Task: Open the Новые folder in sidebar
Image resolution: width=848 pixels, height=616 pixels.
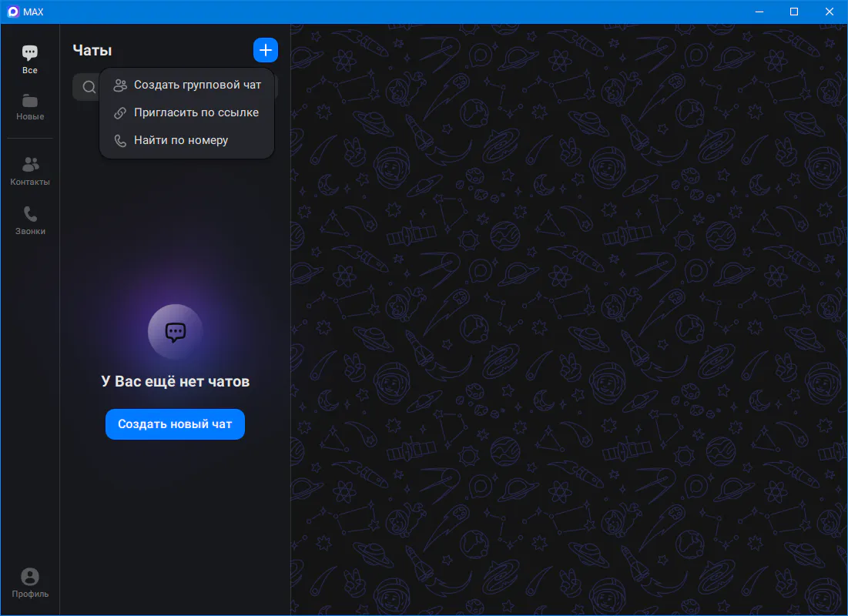Action: pos(30,106)
